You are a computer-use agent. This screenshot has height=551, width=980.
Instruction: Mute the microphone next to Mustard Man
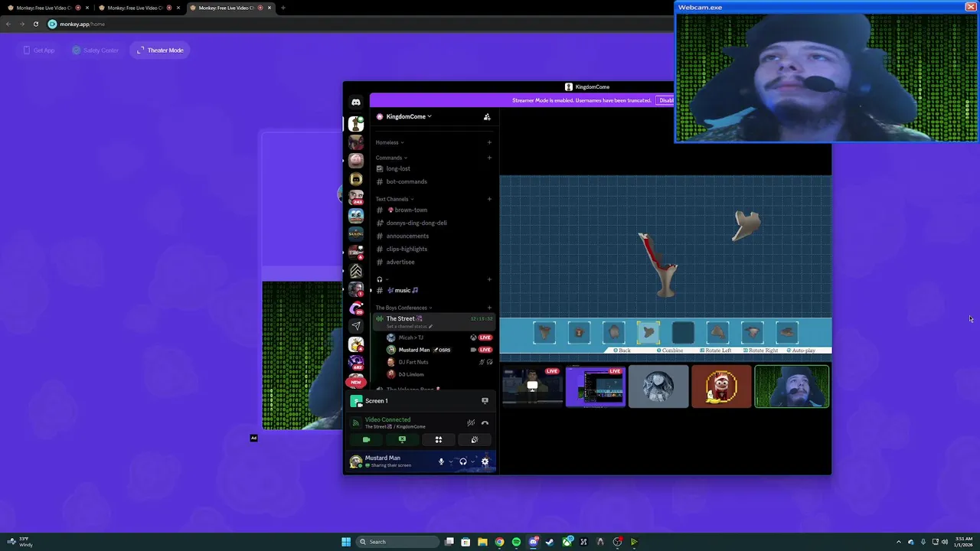tap(441, 461)
